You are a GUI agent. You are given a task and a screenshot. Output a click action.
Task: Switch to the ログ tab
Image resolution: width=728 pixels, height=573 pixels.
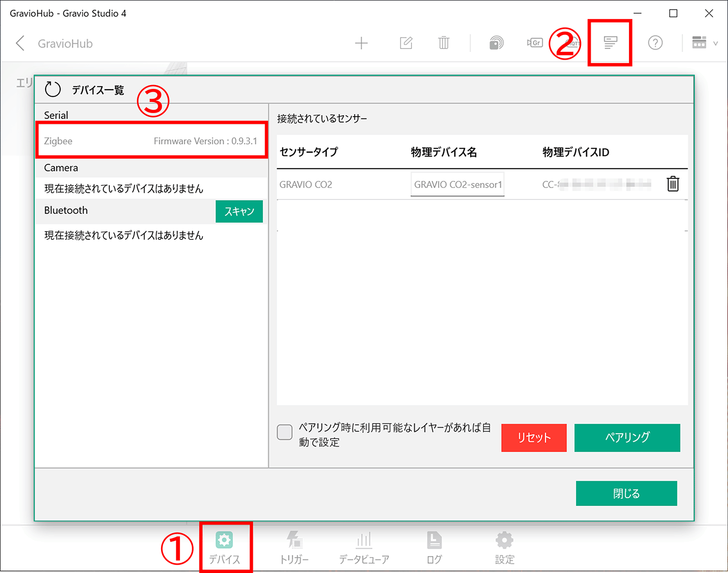click(434, 547)
